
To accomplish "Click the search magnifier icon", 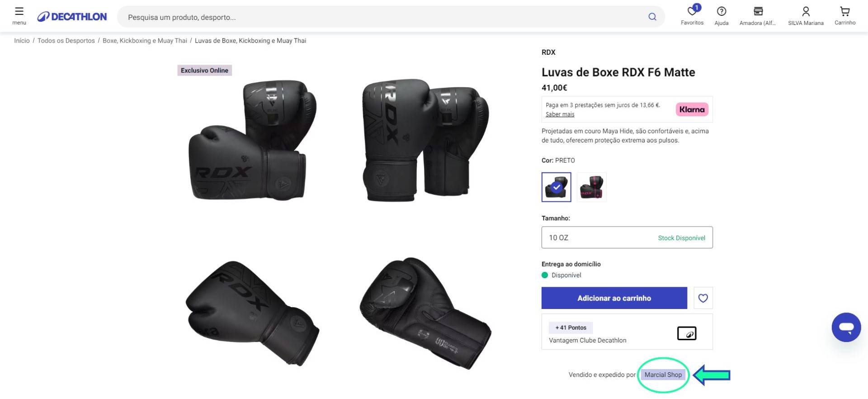I will 652,17.
